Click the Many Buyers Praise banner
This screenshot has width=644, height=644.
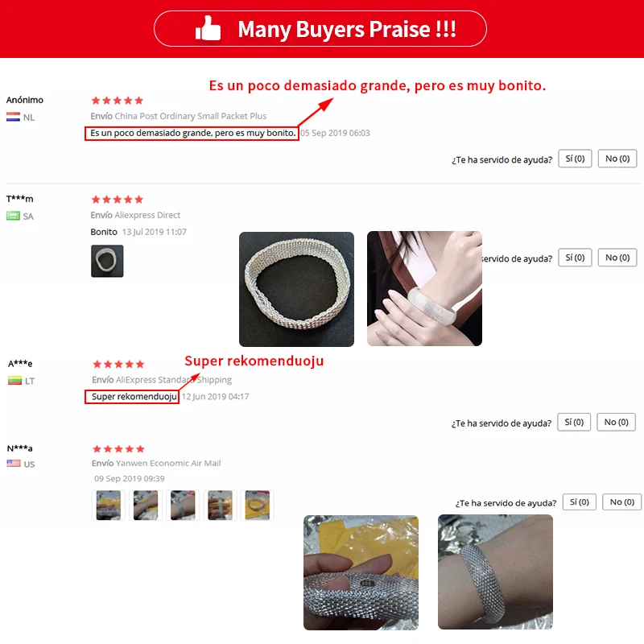pyautogui.click(x=320, y=29)
